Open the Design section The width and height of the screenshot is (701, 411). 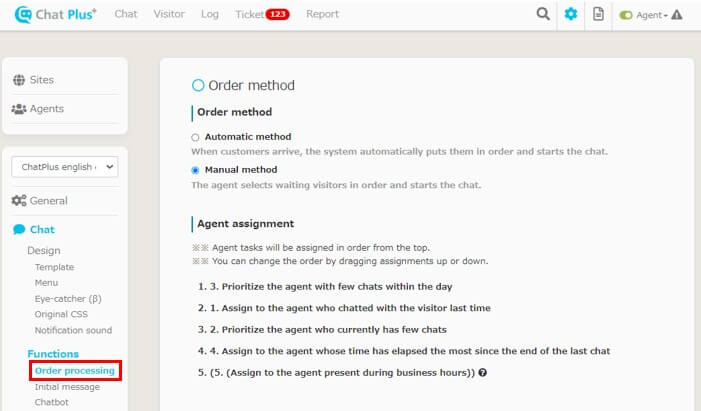point(44,250)
